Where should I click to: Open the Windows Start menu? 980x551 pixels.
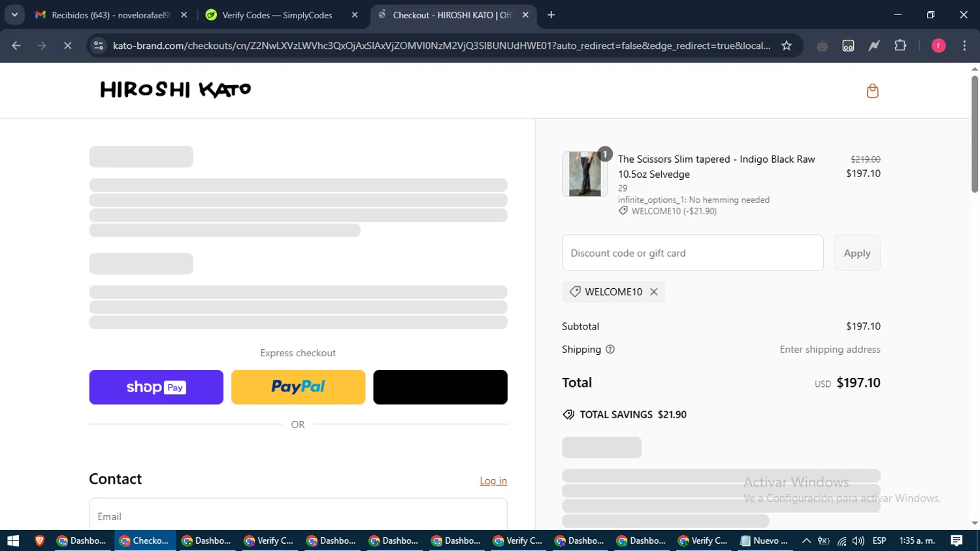13,541
